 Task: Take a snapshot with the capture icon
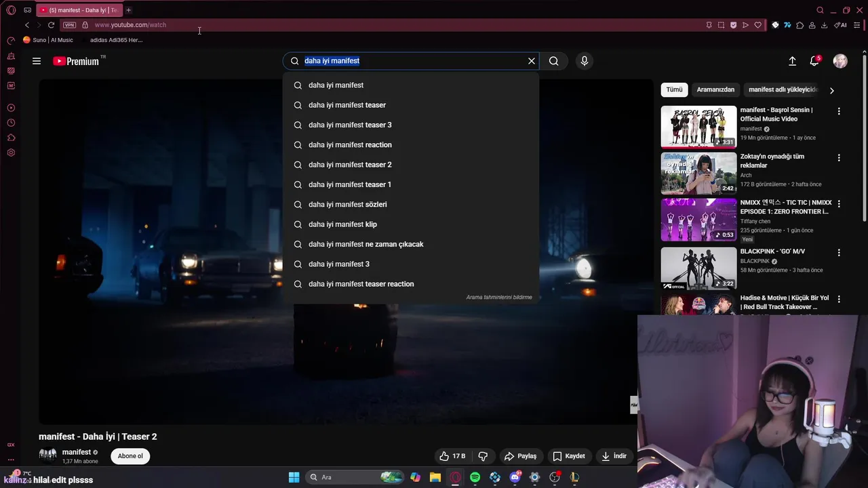click(x=721, y=25)
